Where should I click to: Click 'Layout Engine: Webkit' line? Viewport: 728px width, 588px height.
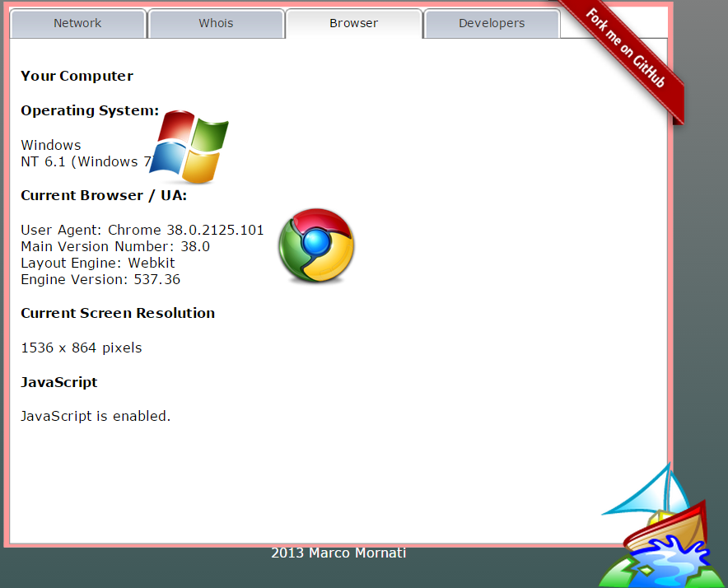coord(97,263)
